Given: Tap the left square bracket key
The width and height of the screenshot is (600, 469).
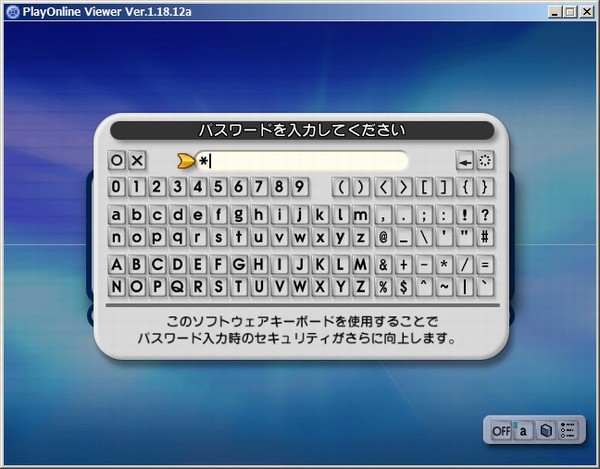Looking at the screenshot, I should click(424, 187).
